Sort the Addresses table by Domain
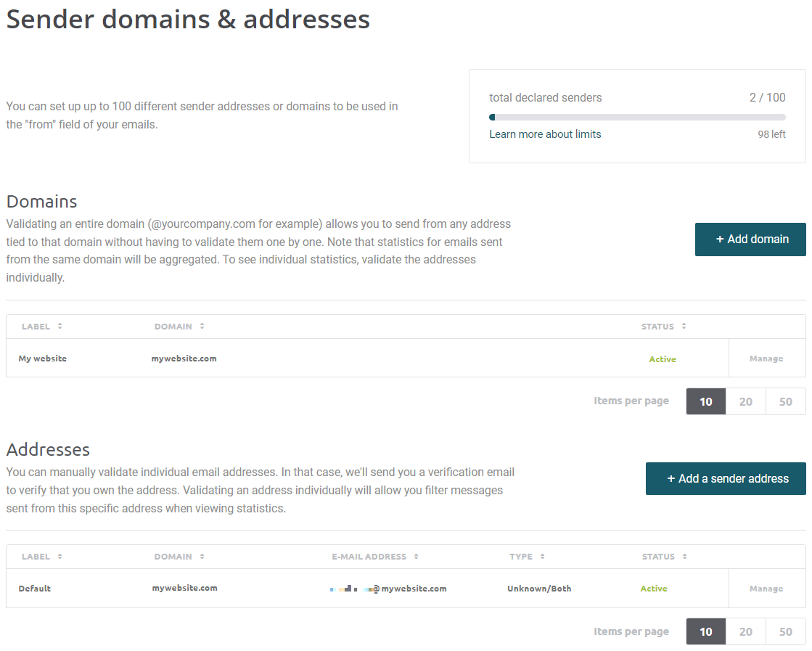Viewport: 812px width, 651px height. 179,556
